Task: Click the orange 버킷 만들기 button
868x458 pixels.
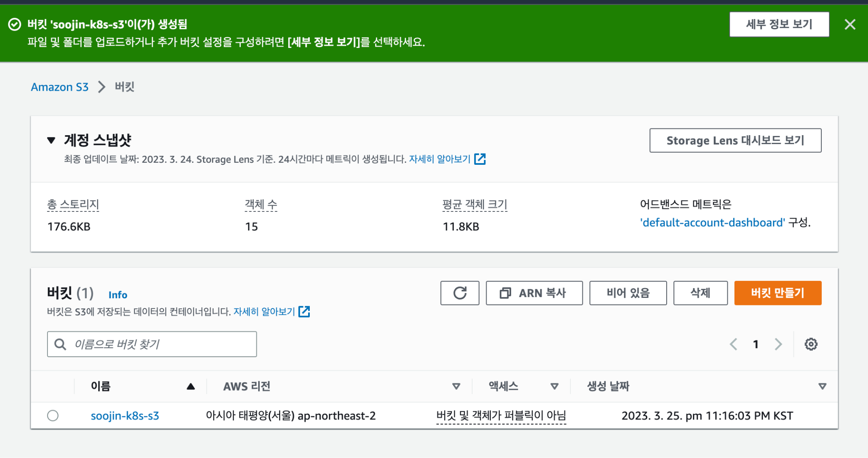Action: point(777,293)
